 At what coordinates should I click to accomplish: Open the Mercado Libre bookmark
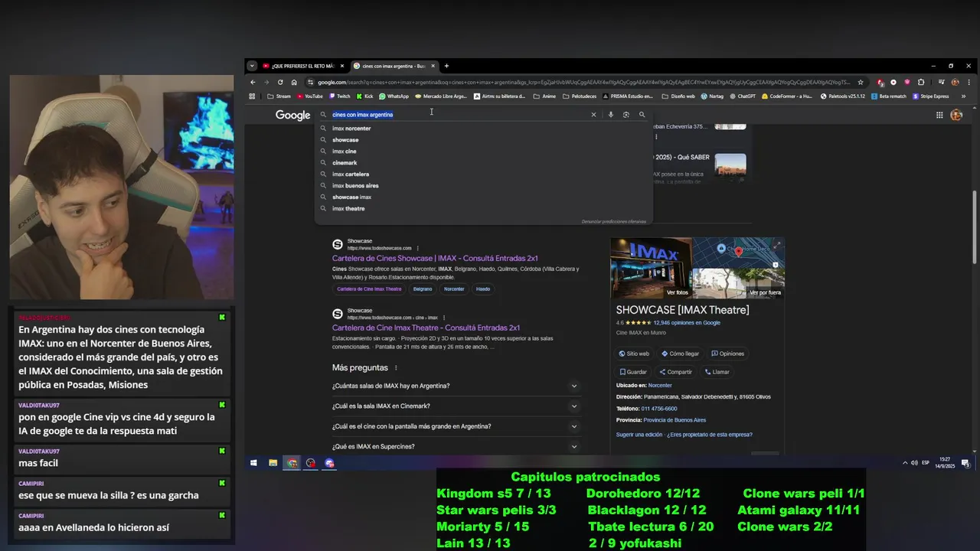[x=440, y=96]
